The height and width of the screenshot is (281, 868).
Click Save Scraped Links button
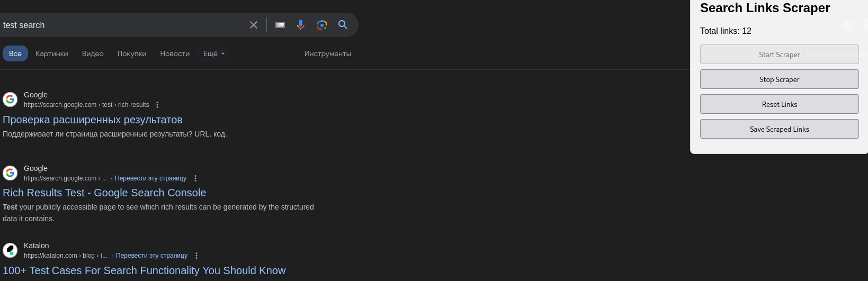pyautogui.click(x=780, y=129)
